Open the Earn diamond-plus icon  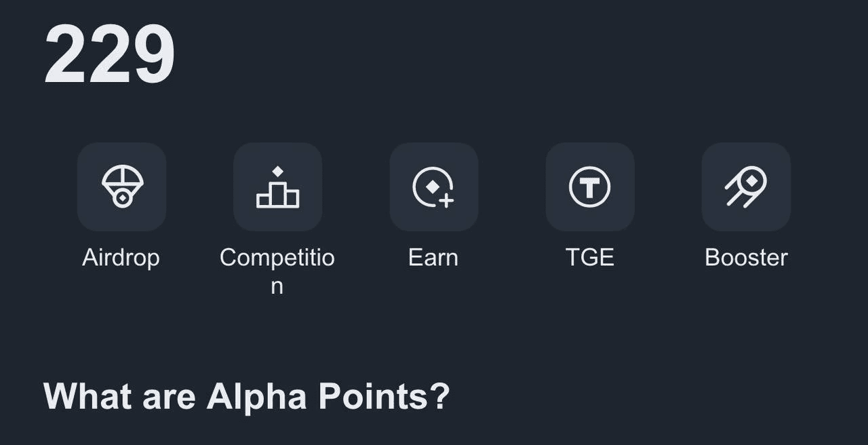click(x=433, y=187)
